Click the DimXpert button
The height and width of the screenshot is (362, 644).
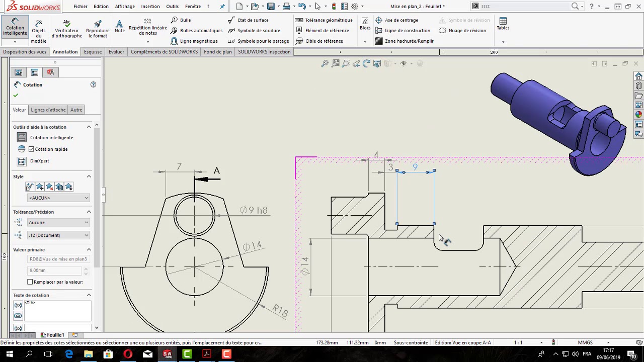tap(22, 161)
